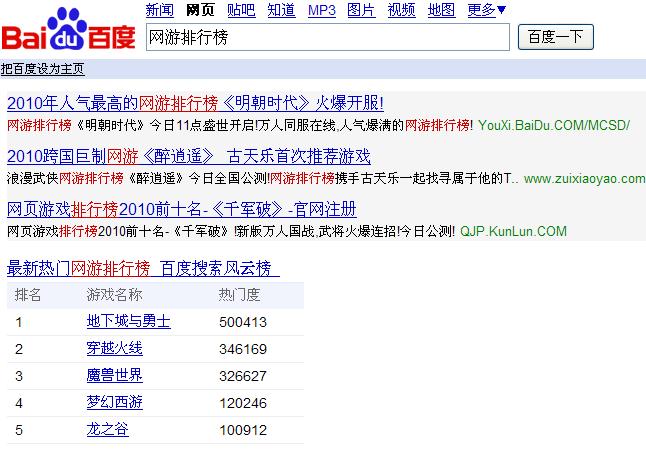Click the 千军破 ad description text

click(231, 231)
